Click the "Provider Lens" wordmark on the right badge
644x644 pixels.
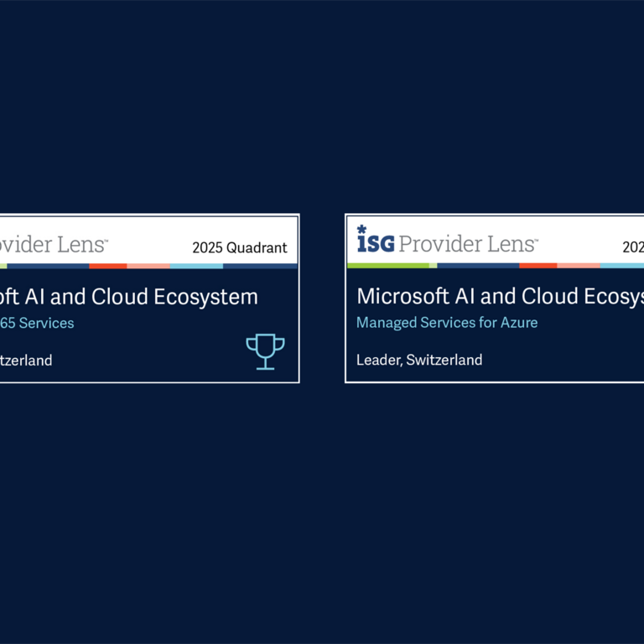[468, 244]
